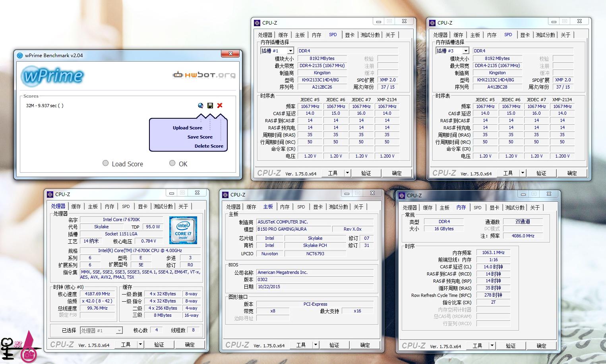
Task: Click the 4187.69 MHz core speed value
Action: point(97,294)
